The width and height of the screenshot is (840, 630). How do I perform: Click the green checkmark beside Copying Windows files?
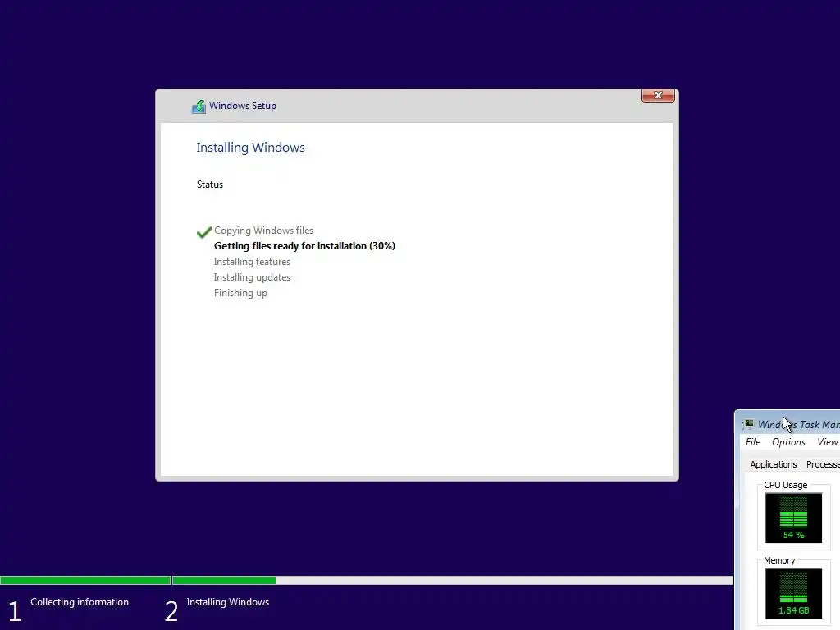tap(203, 232)
